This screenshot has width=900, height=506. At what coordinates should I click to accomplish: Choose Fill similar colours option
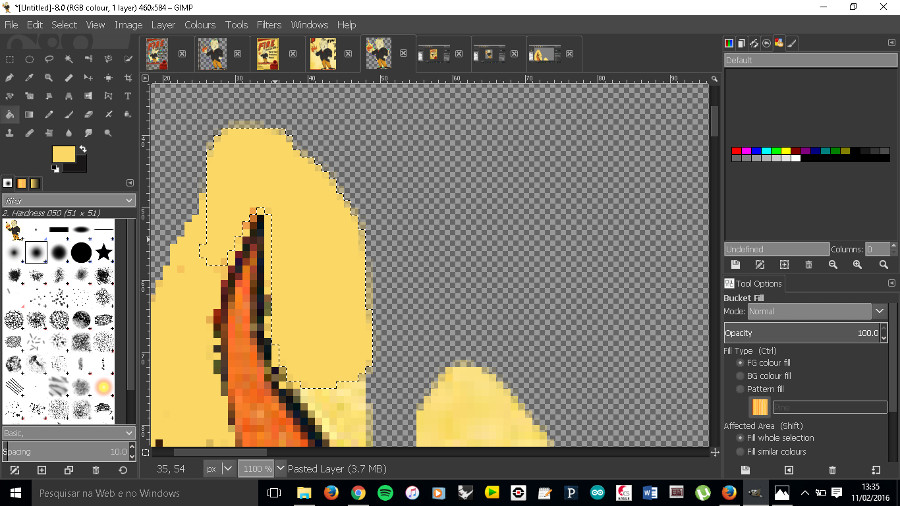click(x=740, y=451)
